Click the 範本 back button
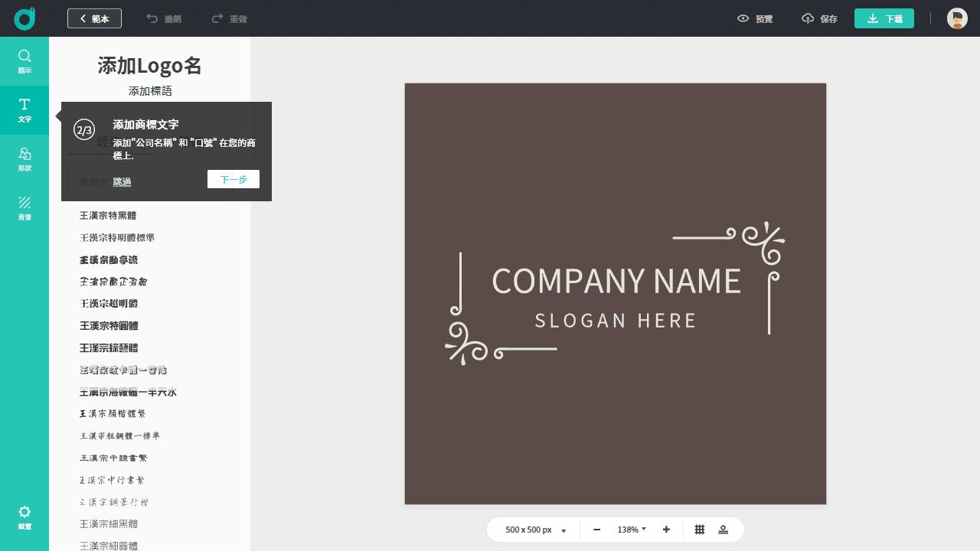Image resolution: width=980 pixels, height=551 pixels. coord(94,18)
